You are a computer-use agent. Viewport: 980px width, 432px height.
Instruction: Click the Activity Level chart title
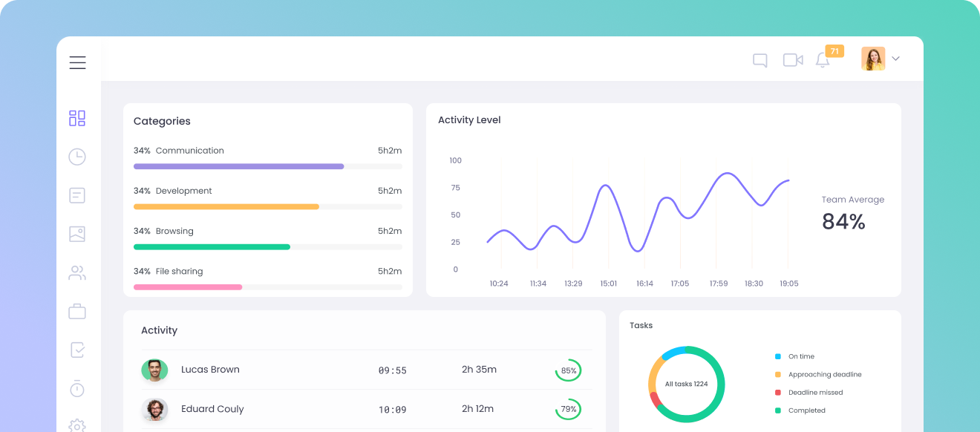click(x=469, y=120)
